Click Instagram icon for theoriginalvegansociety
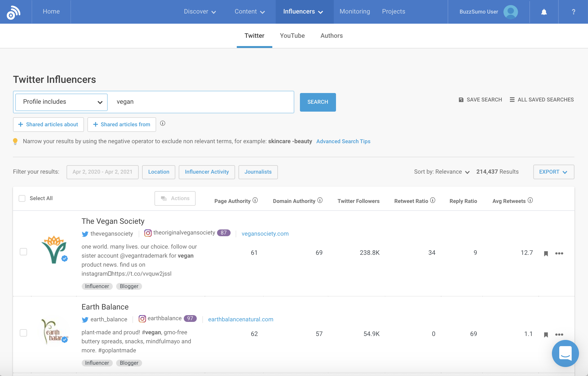This screenshot has width=588, height=376. point(148,233)
